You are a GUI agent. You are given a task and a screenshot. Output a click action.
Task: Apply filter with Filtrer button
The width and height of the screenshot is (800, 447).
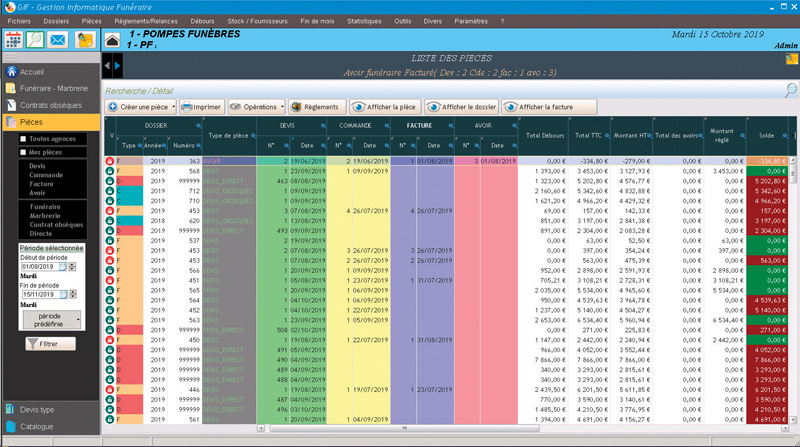click(51, 344)
